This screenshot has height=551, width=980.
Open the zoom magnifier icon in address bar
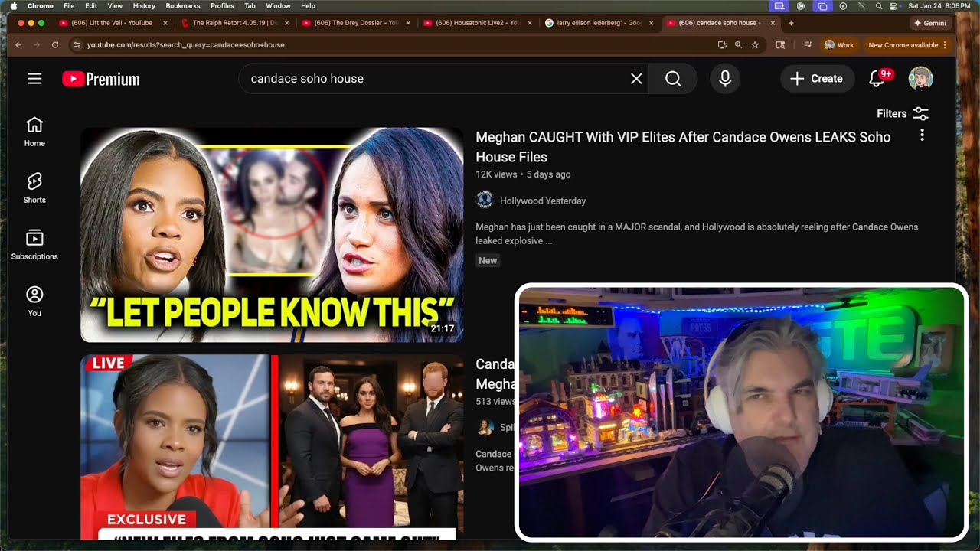click(738, 45)
